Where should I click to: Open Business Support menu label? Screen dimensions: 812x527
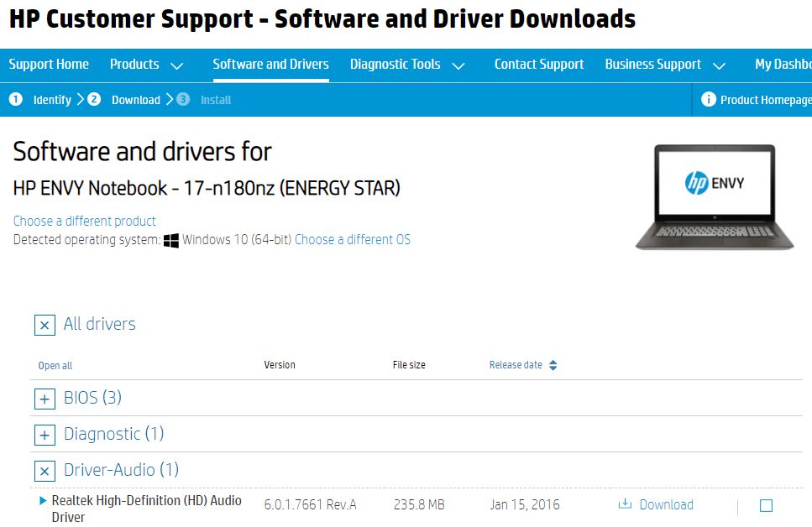(x=653, y=64)
